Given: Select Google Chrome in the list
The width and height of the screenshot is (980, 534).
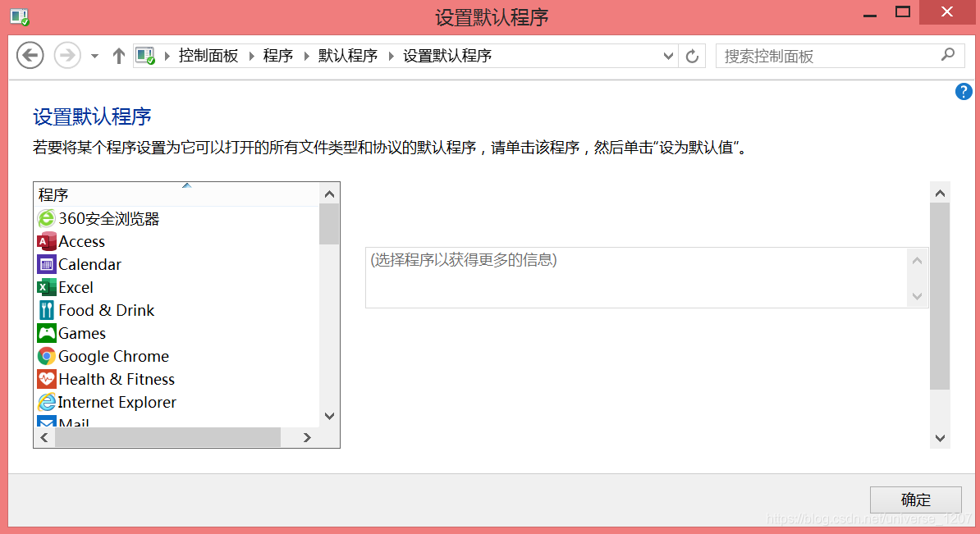Looking at the screenshot, I should click(112, 356).
